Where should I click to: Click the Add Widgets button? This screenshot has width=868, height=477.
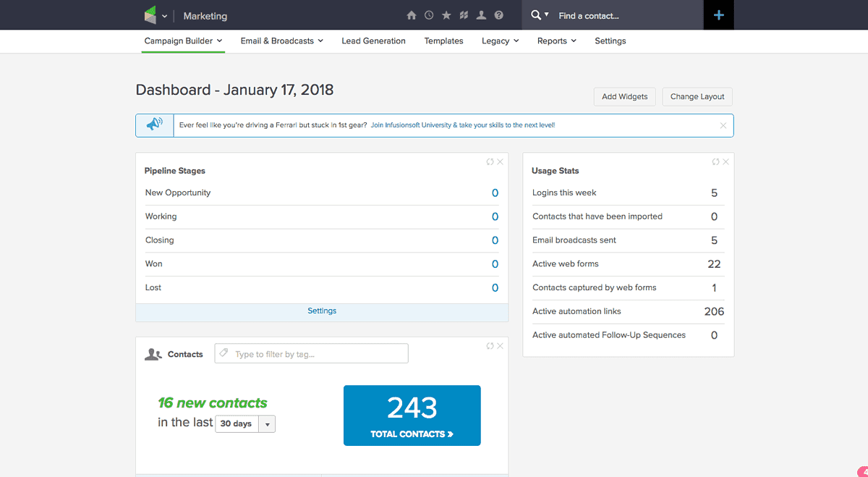click(624, 97)
